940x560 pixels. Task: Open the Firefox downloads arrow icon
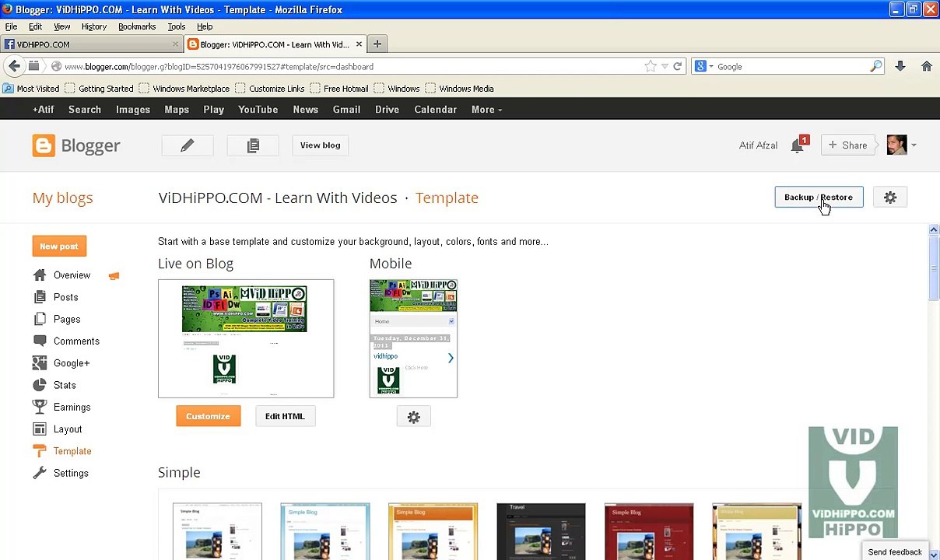click(x=900, y=67)
